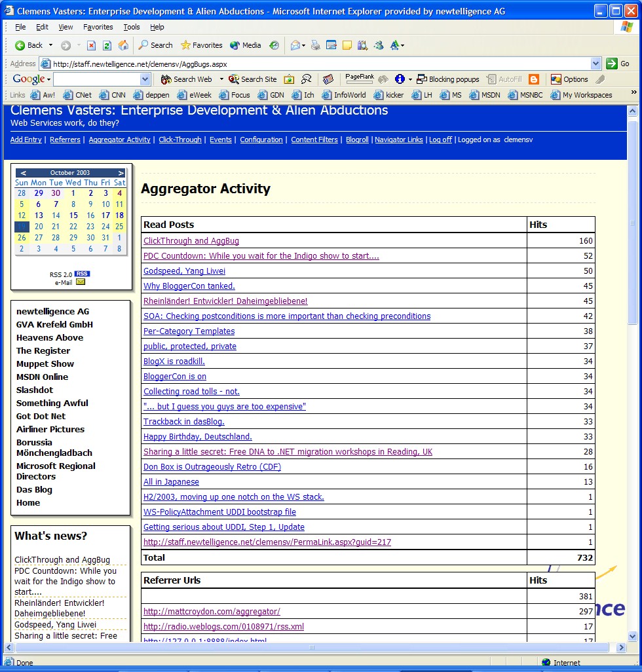The height and width of the screenshot is (672, 642).
Task: Click the green Go button
Action: pos(618,64)
